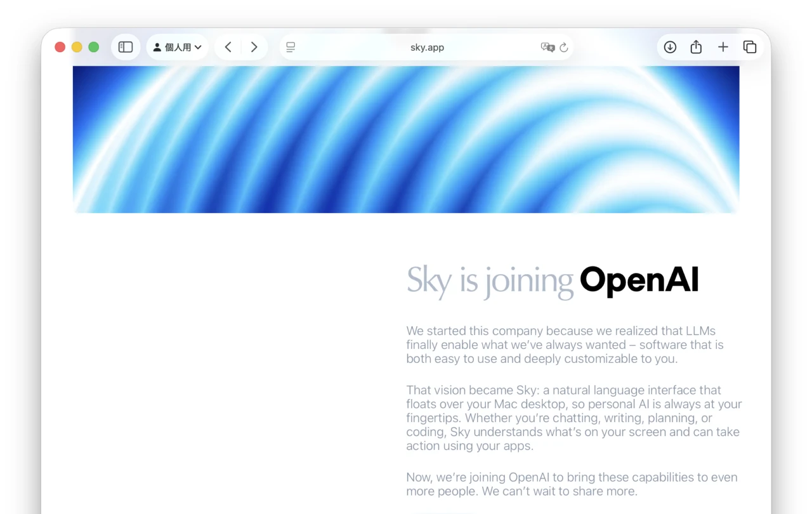
Task: View recent downloads
Action: click(x=669, y=47)
